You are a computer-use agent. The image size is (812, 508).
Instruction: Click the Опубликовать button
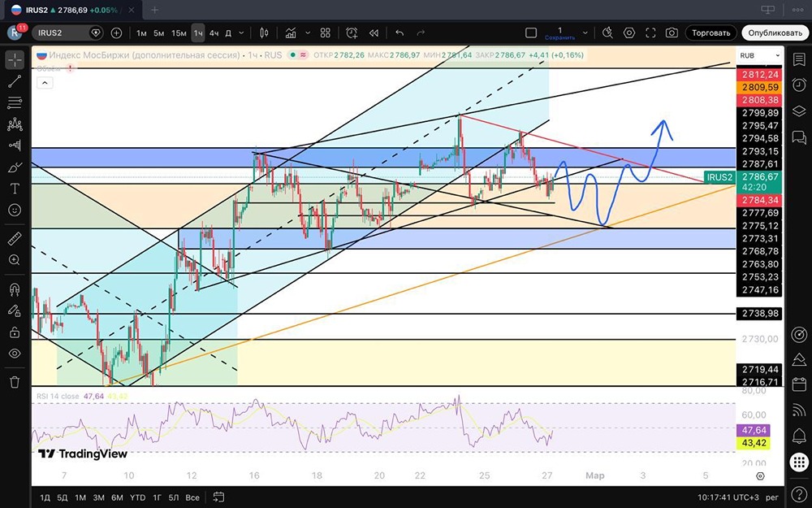(x=774, y=33)
